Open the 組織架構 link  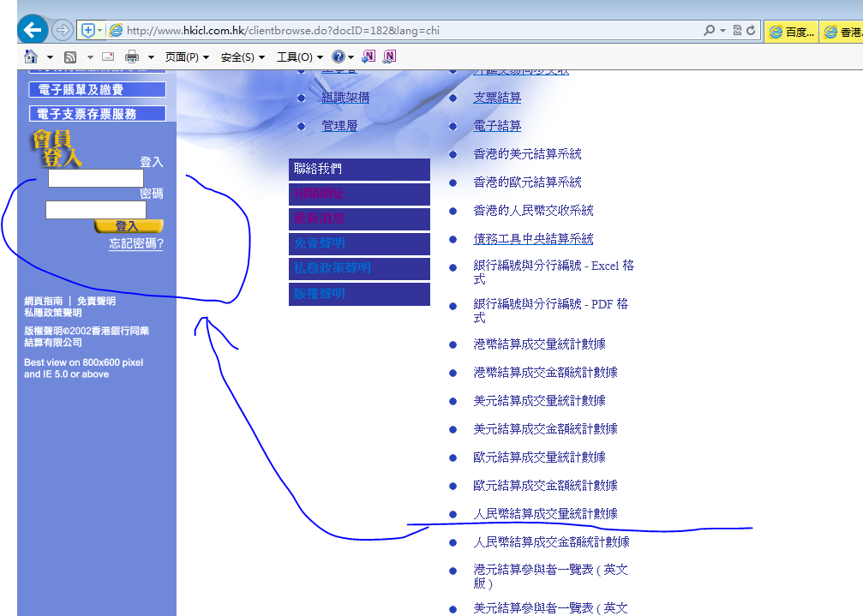click(x=345, y=98)
